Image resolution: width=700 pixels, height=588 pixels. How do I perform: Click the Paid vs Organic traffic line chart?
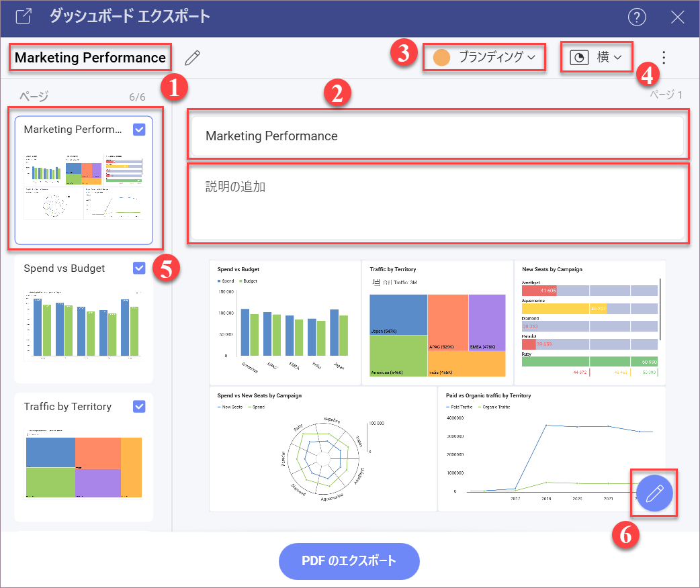(x=552, y=449)
